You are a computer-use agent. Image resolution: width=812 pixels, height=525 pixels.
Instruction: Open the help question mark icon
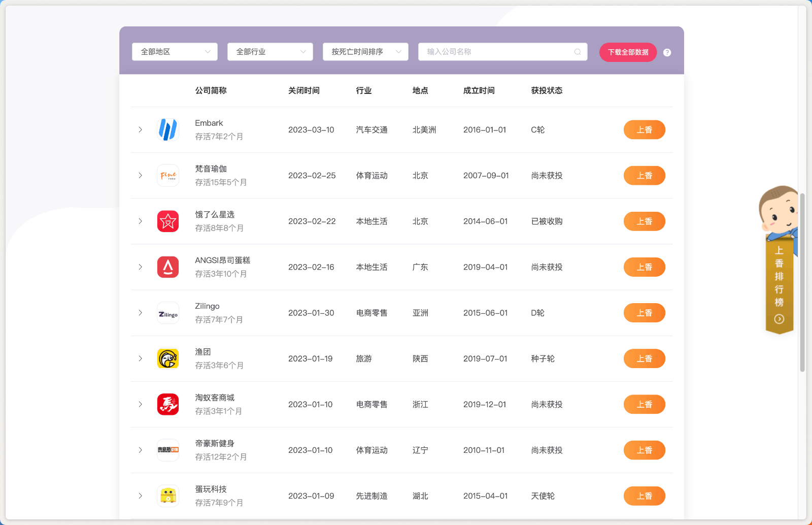(667, 52)
